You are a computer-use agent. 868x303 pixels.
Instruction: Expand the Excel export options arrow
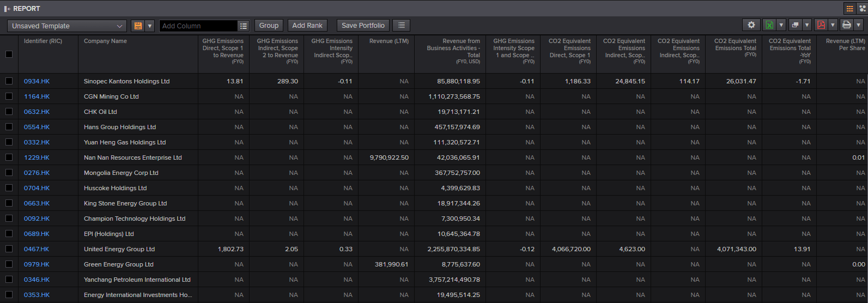(x=781, y=25)
